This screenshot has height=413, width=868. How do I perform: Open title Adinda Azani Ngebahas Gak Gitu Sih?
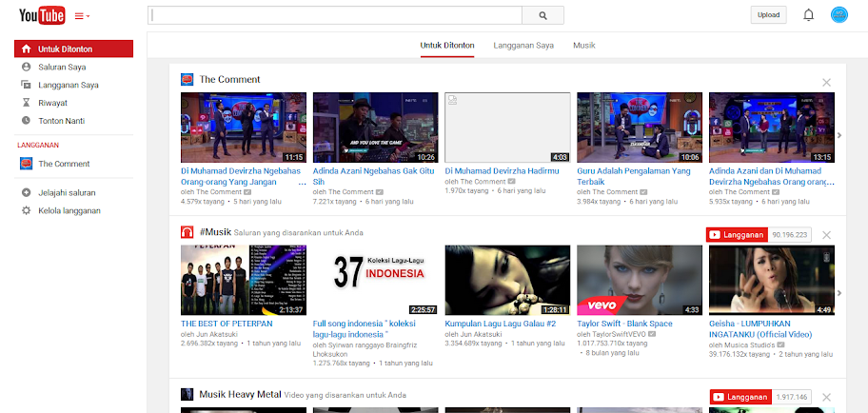coord(374,176)
